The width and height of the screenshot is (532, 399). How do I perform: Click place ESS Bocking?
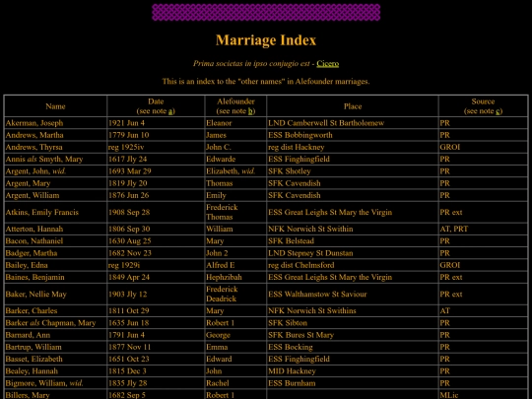[x=291, y=347]
